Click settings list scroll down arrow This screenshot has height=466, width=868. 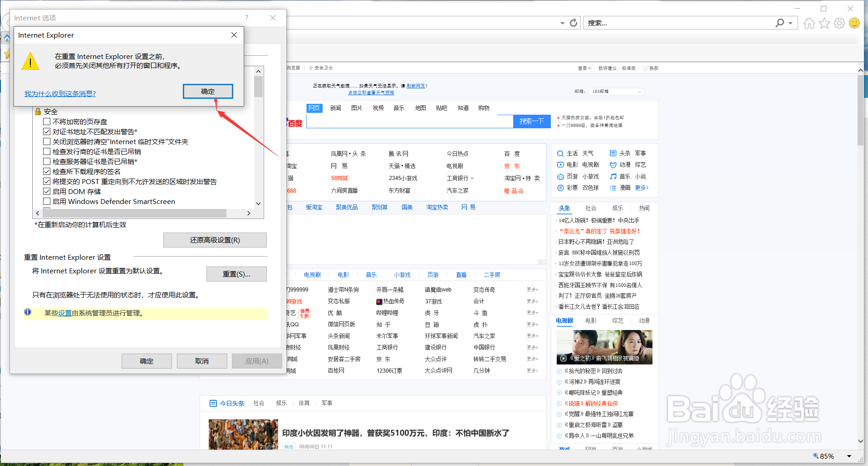click(x=258, y=204)
